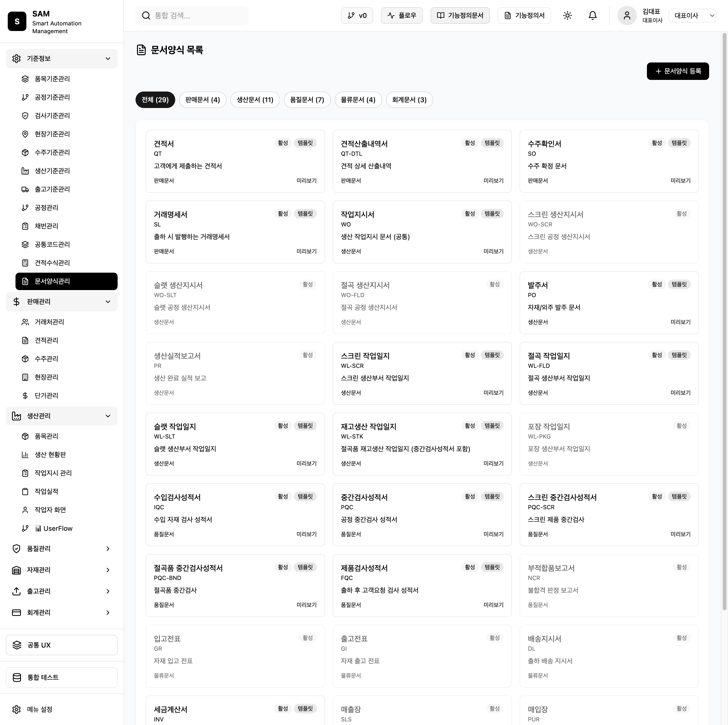This screenshot has height=725, width=728.
Task: Select the 생산문서 (11) filter tab
Action: click(x=255, y=100)
